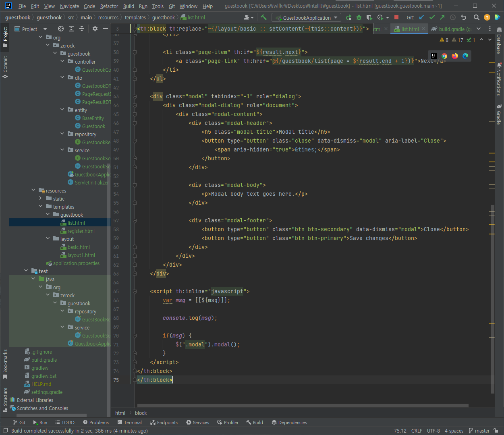
Task: Collapse the dto package
Action: [x=62, y=77]
